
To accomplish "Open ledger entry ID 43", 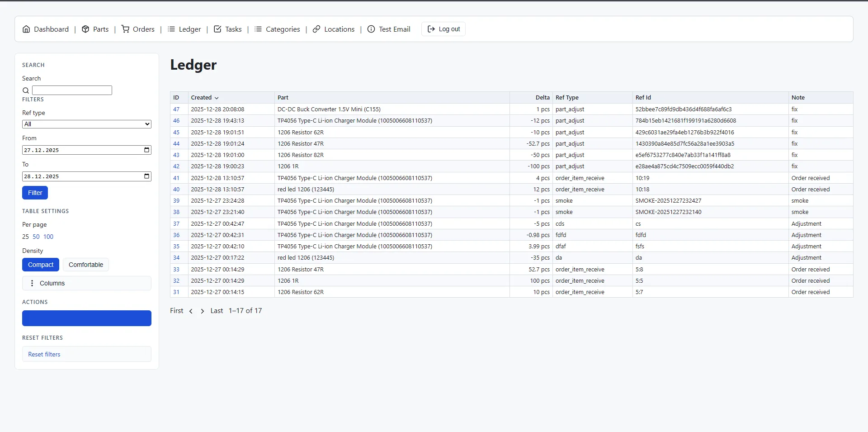I will pyautogui.click(x=176, y=155).
